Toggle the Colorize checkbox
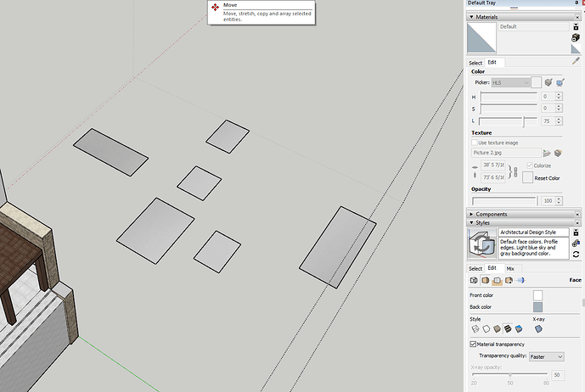Screen dimensions: 585x392 click(530, 165)
